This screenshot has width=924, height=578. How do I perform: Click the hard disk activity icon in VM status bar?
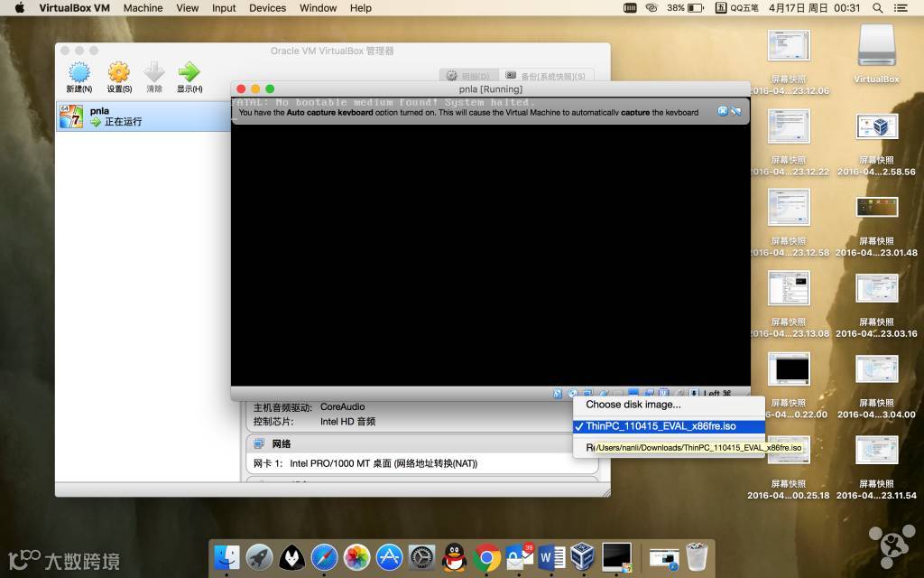558,394
